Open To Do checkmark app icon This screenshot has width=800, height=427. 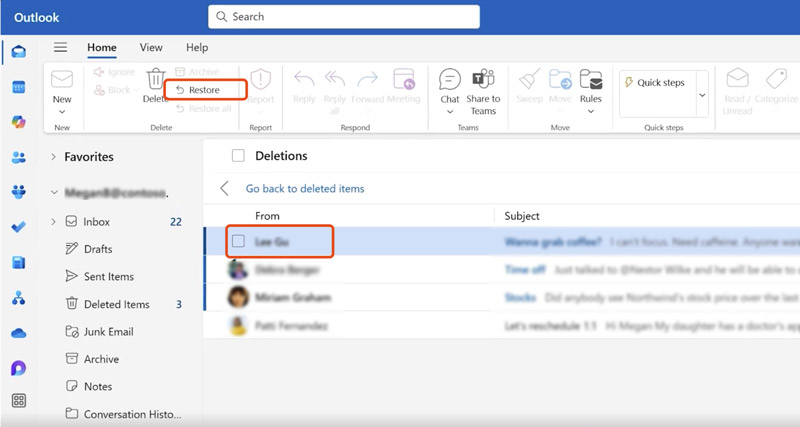click(19, 227)
